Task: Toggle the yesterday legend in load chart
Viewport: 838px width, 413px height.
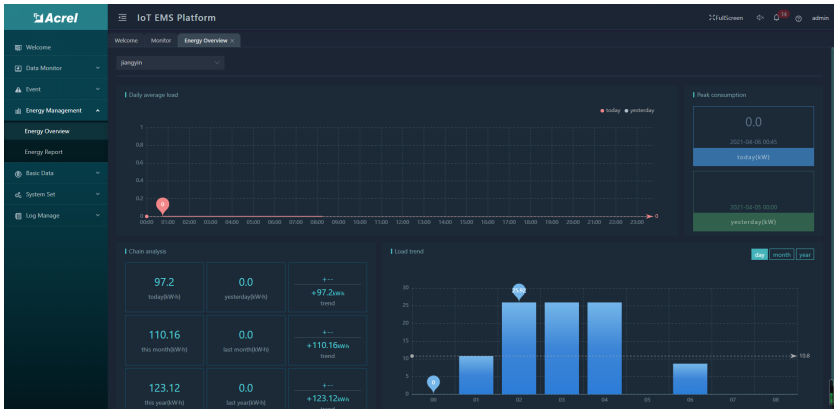Action: (x=638, y=110)
